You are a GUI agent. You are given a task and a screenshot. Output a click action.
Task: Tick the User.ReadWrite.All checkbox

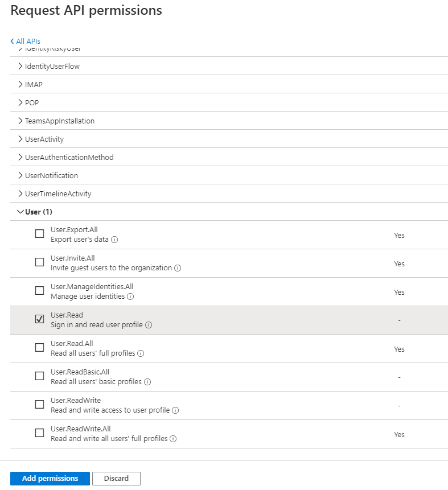[x=39, y=433]
